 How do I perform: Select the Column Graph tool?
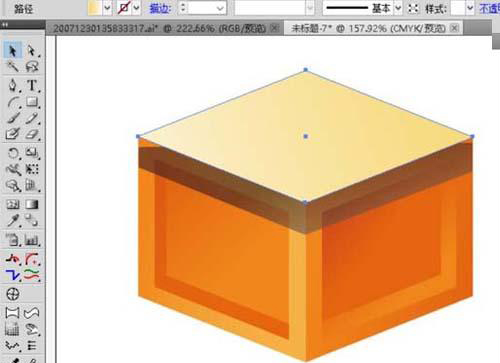point(32,239)
